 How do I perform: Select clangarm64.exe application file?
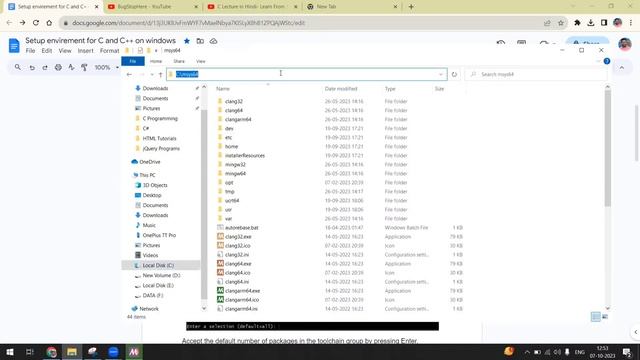point(242,291)
